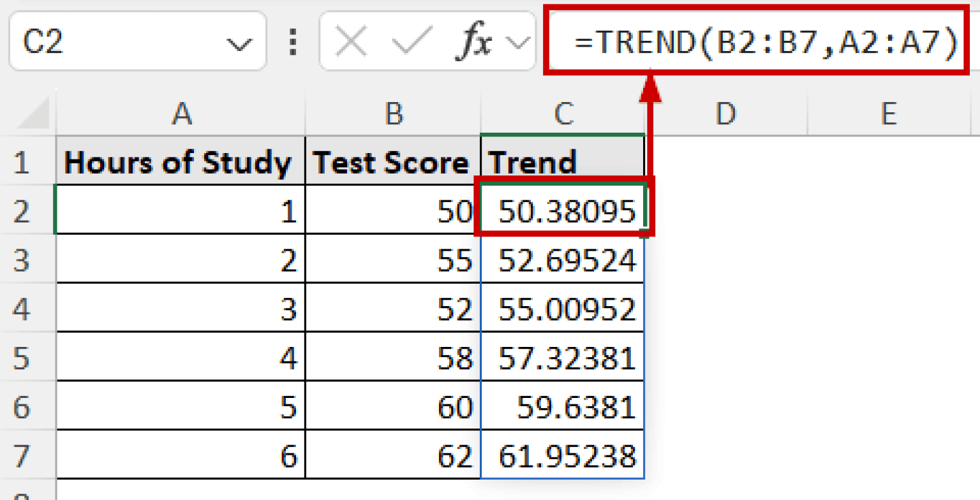Select cell with trend value 61.95238
This screenshot has width=980, height=500.
pos(563,456)
